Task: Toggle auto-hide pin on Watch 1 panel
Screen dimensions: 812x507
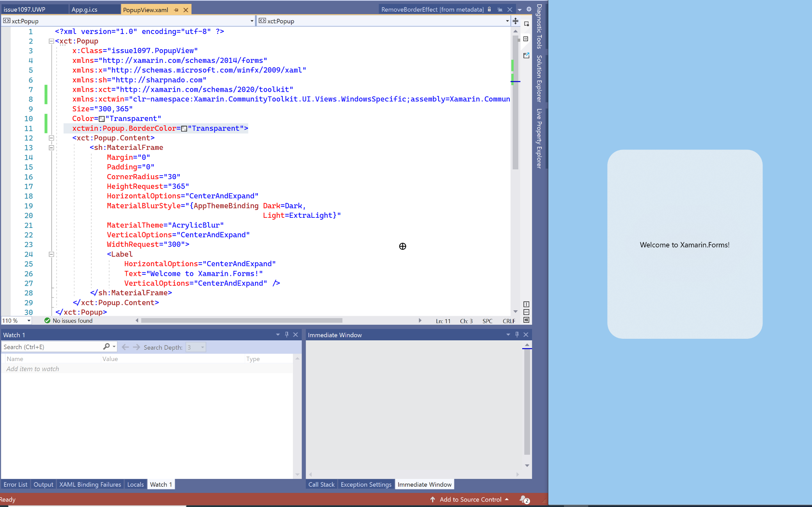Action: coord(287,334)
